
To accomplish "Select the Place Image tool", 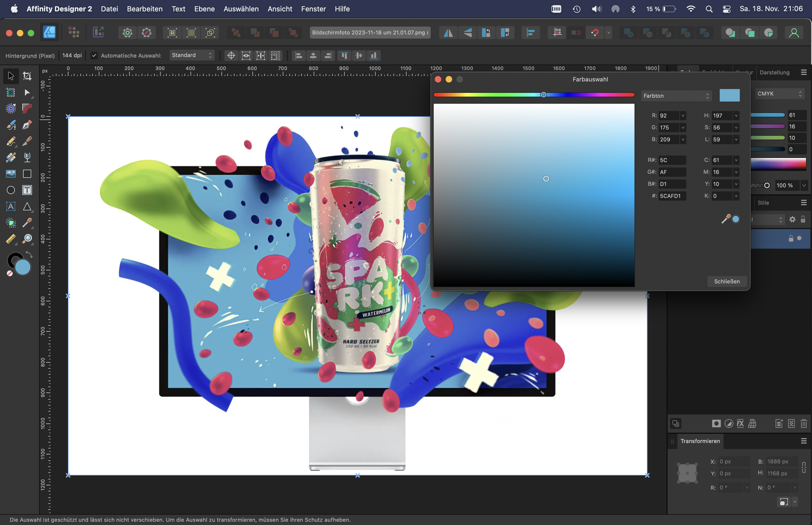I will tap(11, 173).
